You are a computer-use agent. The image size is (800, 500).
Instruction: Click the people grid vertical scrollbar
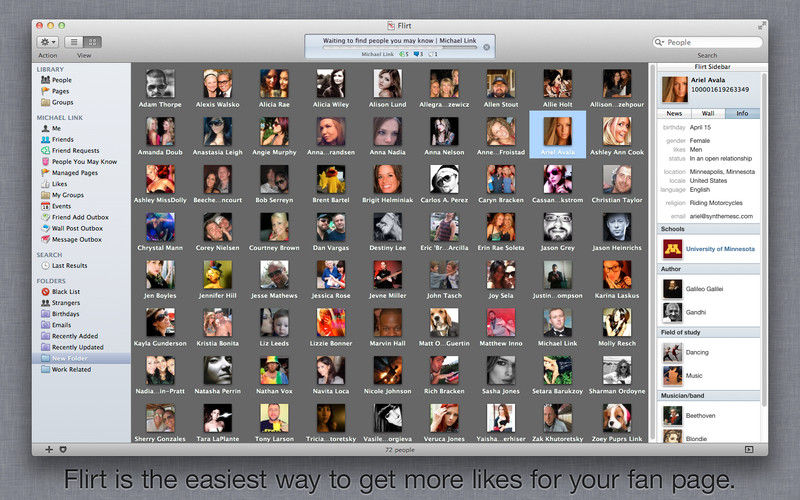pos(652,253)
